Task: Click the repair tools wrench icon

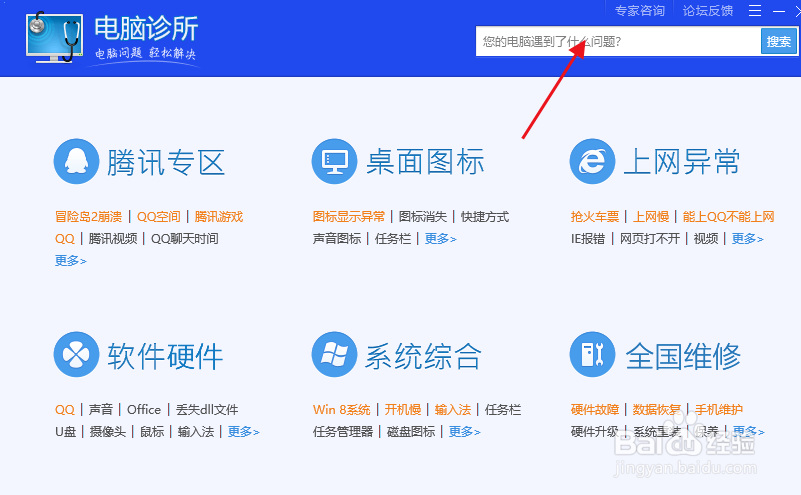Action: [592, 355]
